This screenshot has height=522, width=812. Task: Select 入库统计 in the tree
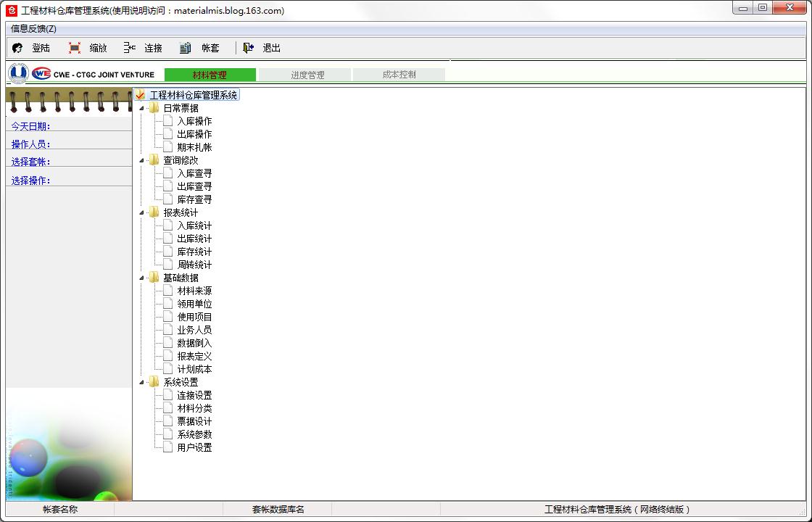(x=194, y=225)
